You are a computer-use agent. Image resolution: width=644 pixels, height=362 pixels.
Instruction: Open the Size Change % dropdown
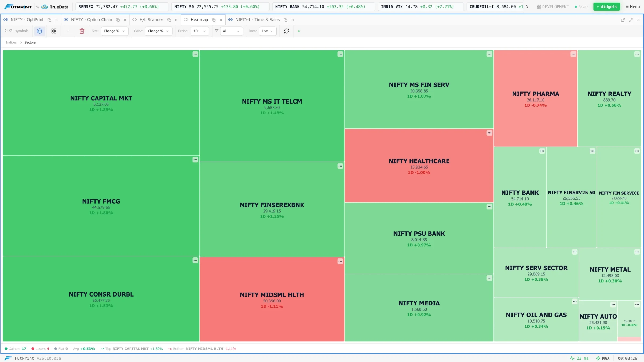pos(115,31)
